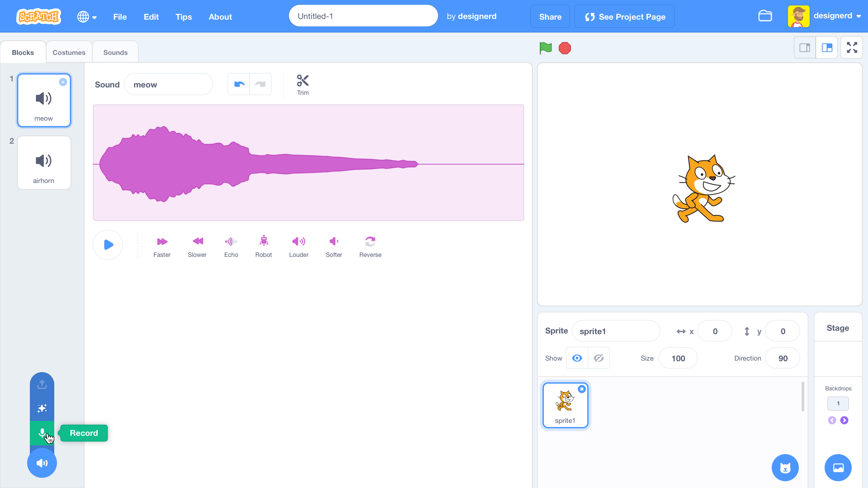Enter full screen stage mode
This screenshot has width=868, height=488.
point(852,48)
